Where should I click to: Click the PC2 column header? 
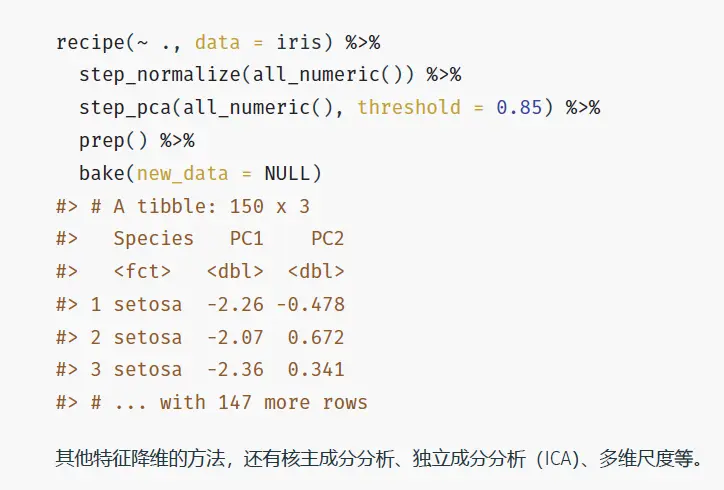coord(327,238)
